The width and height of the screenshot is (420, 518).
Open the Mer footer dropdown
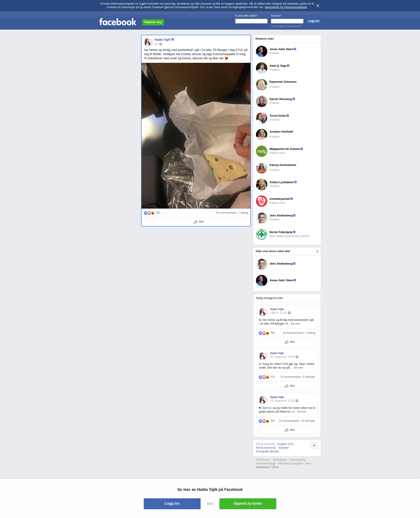(x=309, y=463)
